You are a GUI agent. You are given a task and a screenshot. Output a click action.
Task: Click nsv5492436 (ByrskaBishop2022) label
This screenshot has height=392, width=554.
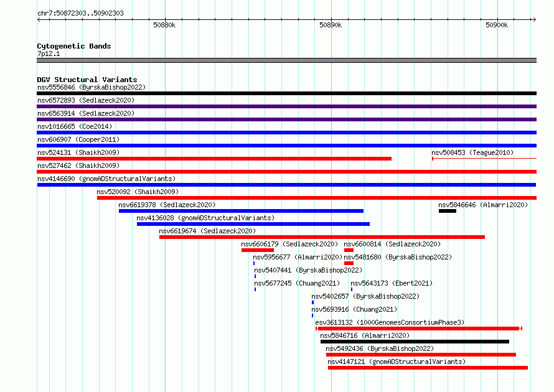380,348
